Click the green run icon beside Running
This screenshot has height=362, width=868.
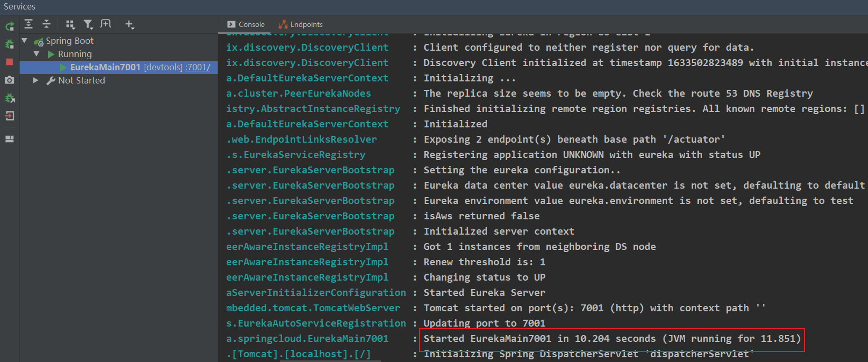coord(51,54)
